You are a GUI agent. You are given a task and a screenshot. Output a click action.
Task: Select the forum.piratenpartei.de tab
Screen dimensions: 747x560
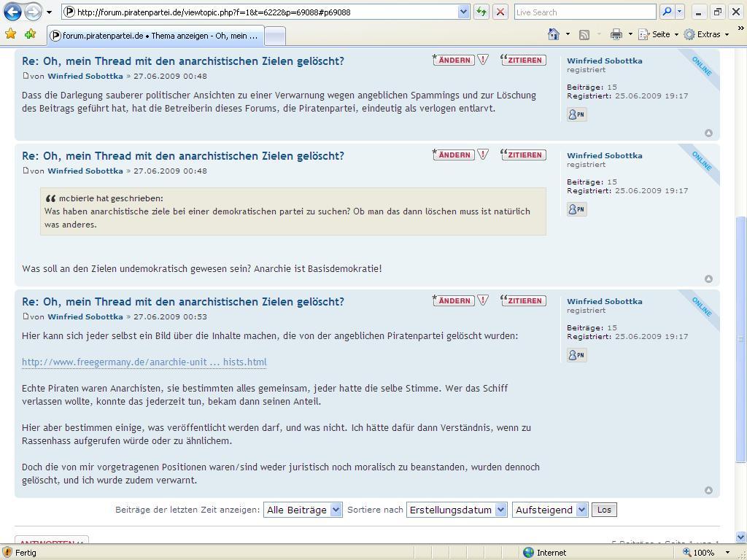click(x=155, y=36)
